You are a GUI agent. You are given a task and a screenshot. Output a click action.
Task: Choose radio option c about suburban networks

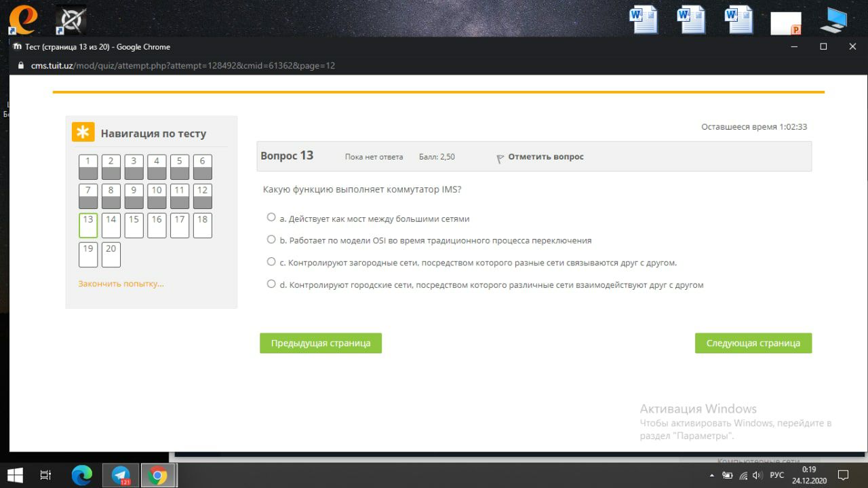(x=271, y=261)
